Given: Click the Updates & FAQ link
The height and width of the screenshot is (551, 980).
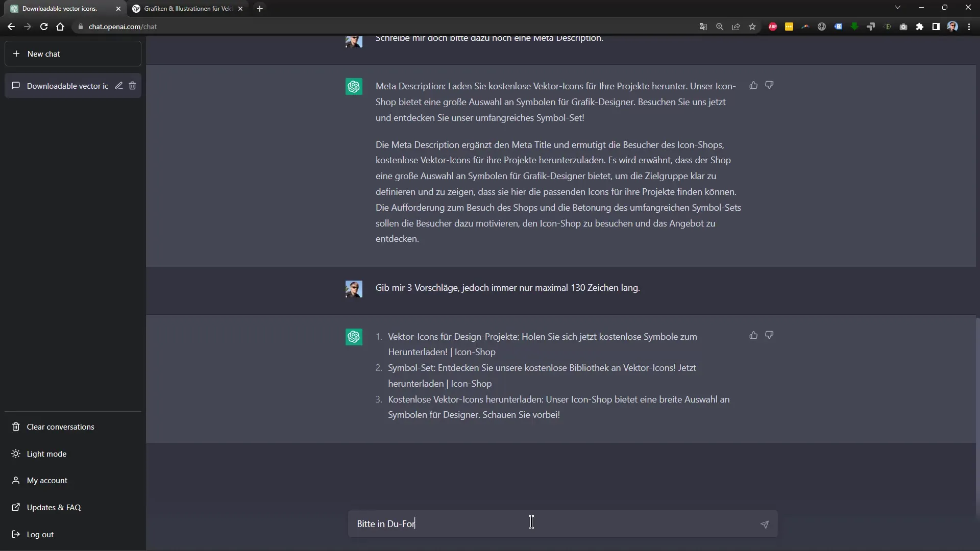Looking at the screenshot, I should (54, 507).
